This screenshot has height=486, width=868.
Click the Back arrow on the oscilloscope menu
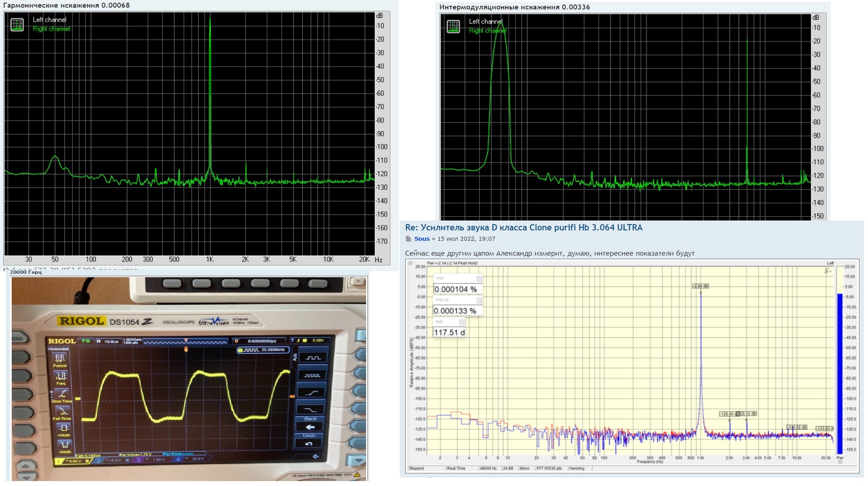(310, 427)
